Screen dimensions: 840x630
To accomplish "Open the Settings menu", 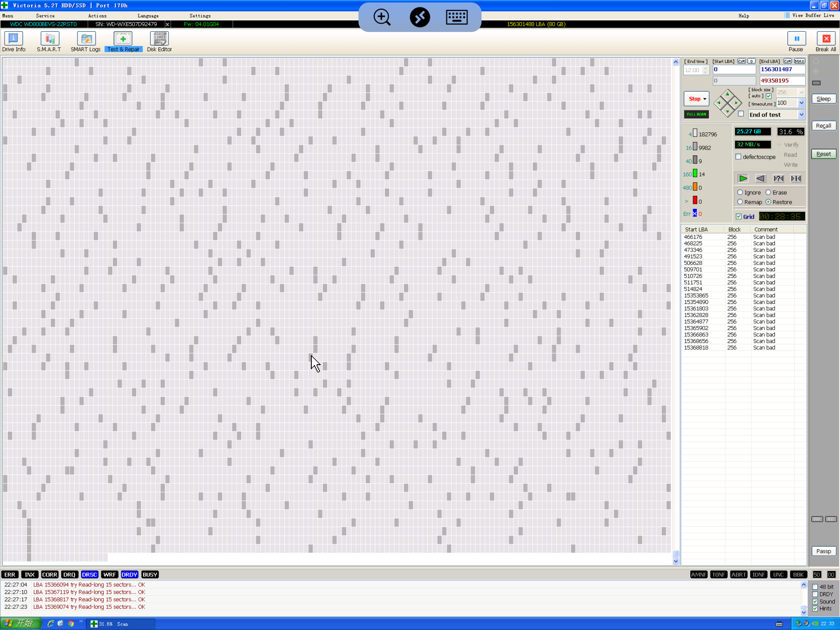I will pyautogui.click(x=200, y=16).
